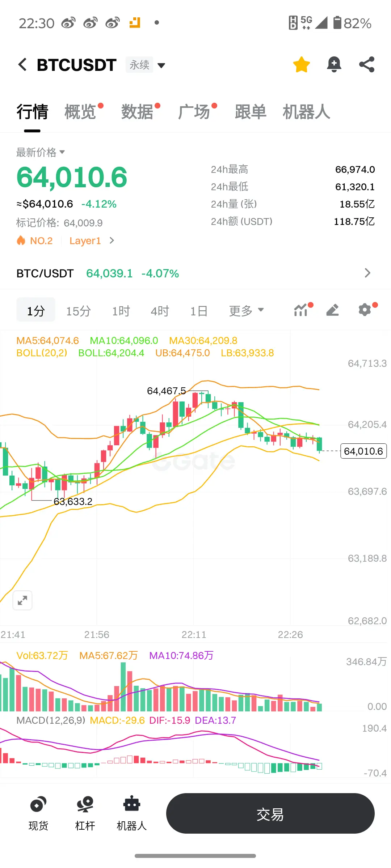Expand the 最新价格 price type dropdown
Viewport: 391px width, 868px height.
point(41,152)
